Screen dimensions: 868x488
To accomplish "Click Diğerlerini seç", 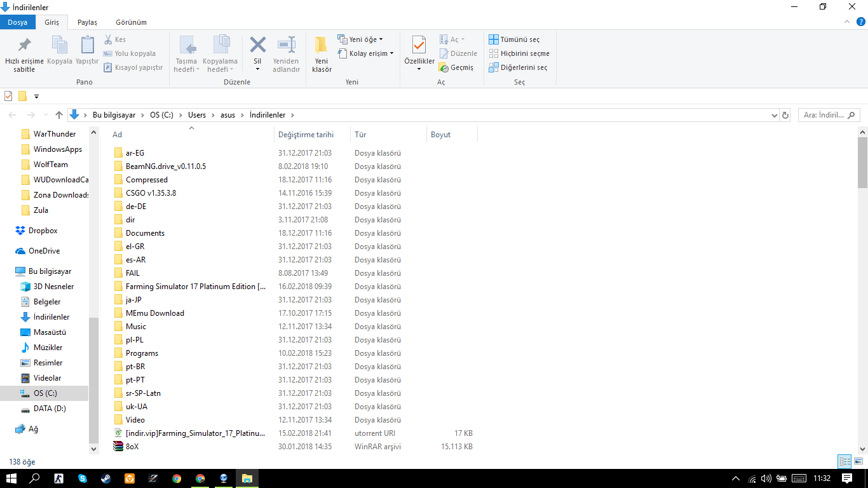I will pyautogui.click(x=518, y=67).
